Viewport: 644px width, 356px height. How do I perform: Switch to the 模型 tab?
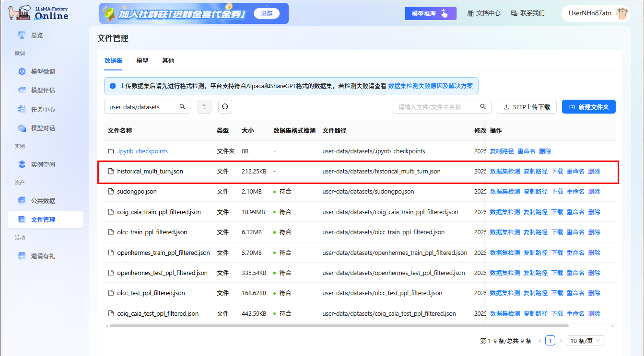click(142, 61)
